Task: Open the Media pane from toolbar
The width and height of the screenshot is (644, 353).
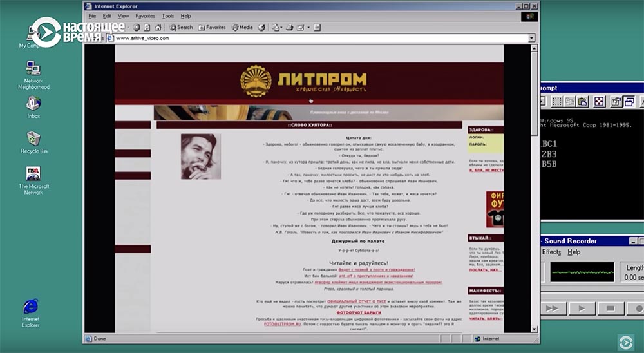Action: [x=243, y=28]
